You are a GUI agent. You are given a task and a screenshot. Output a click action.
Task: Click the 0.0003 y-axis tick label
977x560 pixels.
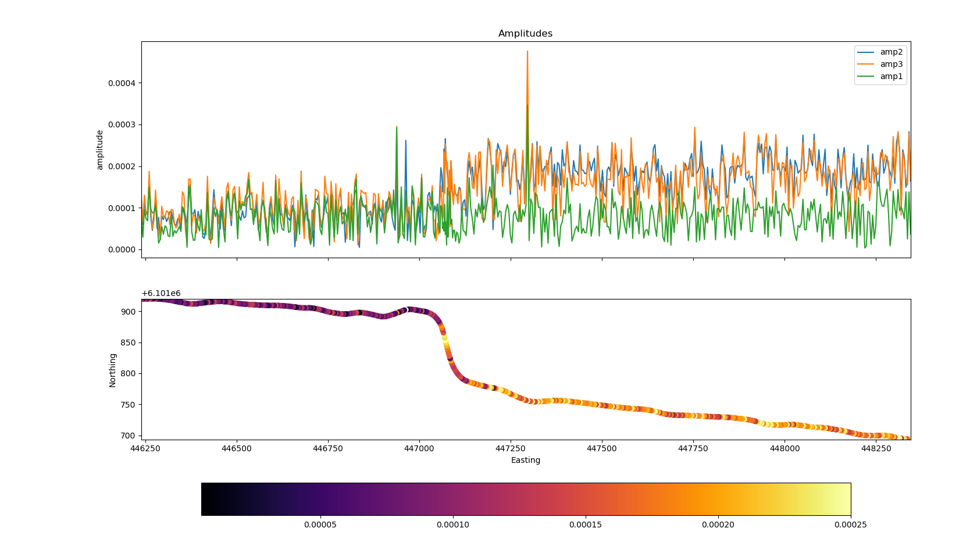[x=122, y=125]
